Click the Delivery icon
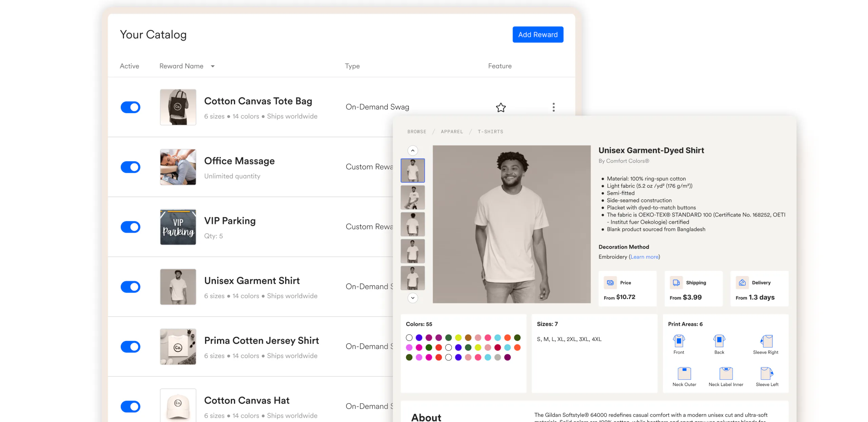Screen dimensions: 868x422 pos(742,283)
